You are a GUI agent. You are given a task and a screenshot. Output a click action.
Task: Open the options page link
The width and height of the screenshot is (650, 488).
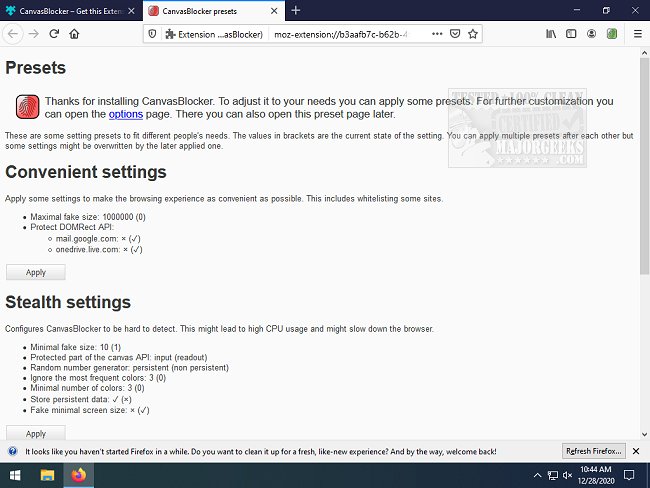(126, 114)
